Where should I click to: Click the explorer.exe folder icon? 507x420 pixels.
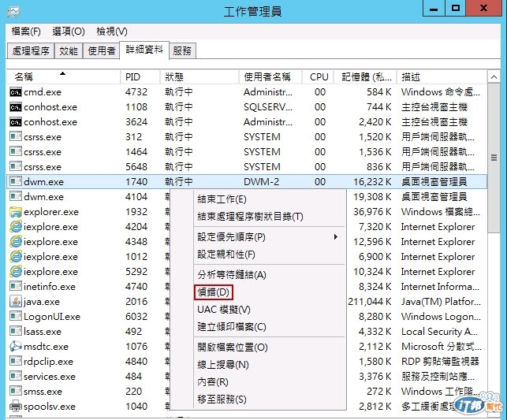(16, 212)
